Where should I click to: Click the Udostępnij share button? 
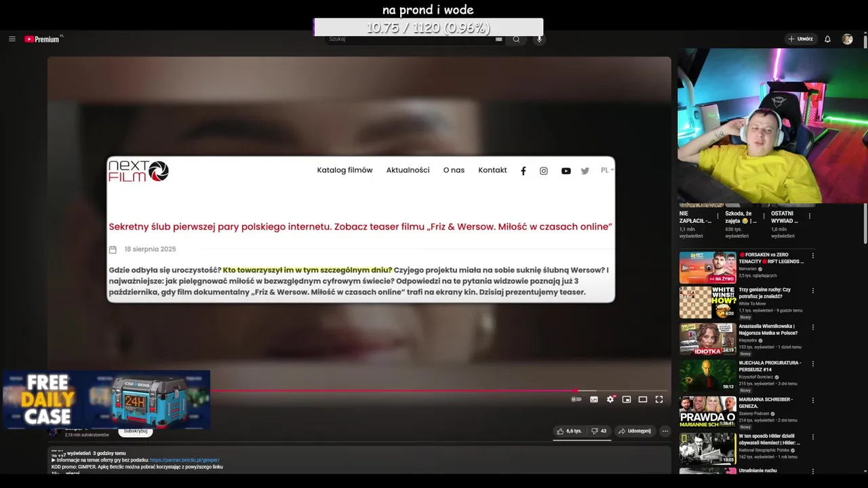click(634, 431)
